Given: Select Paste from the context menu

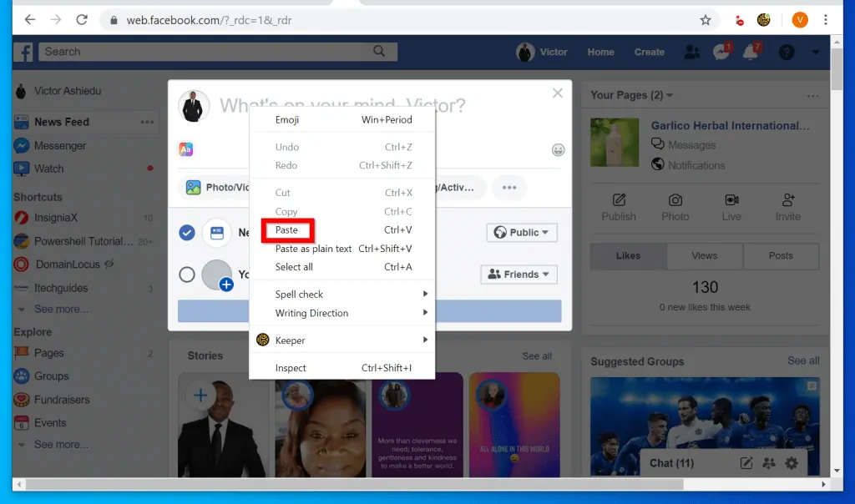Looking at the screenshot, I should [288, 232].
